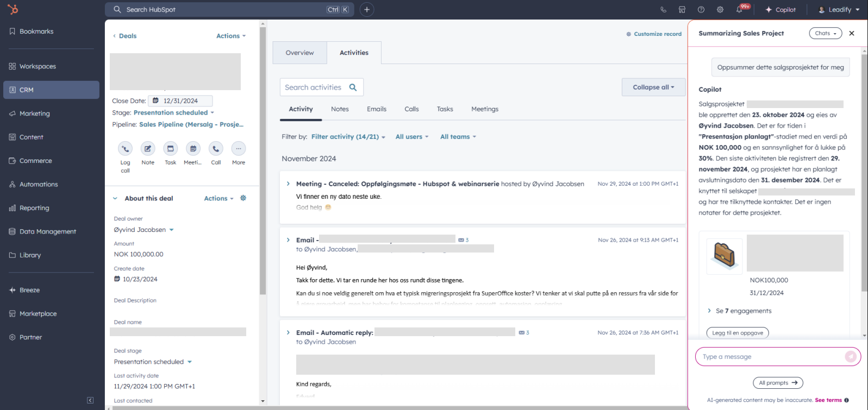
Task: Click the Log call icon
Action: [x=125, y=148]
